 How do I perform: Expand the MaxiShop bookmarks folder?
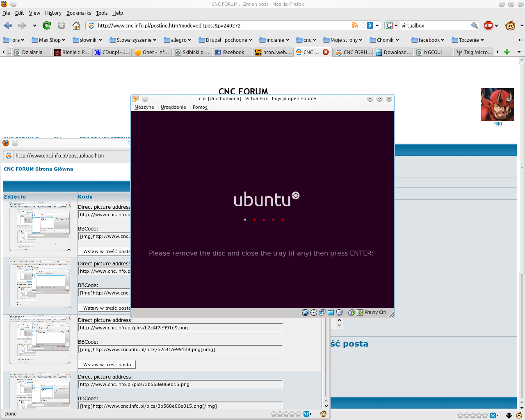[48, 40]
